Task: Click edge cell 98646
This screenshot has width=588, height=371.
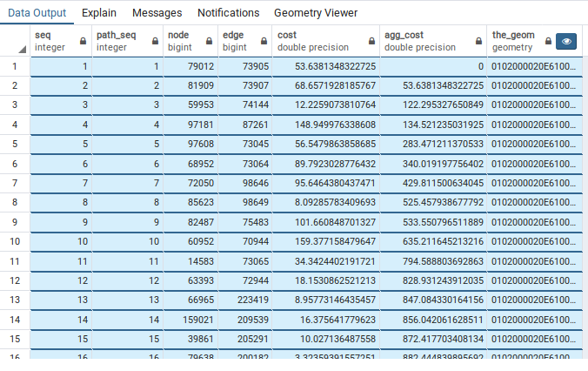Action: [245, 183]
